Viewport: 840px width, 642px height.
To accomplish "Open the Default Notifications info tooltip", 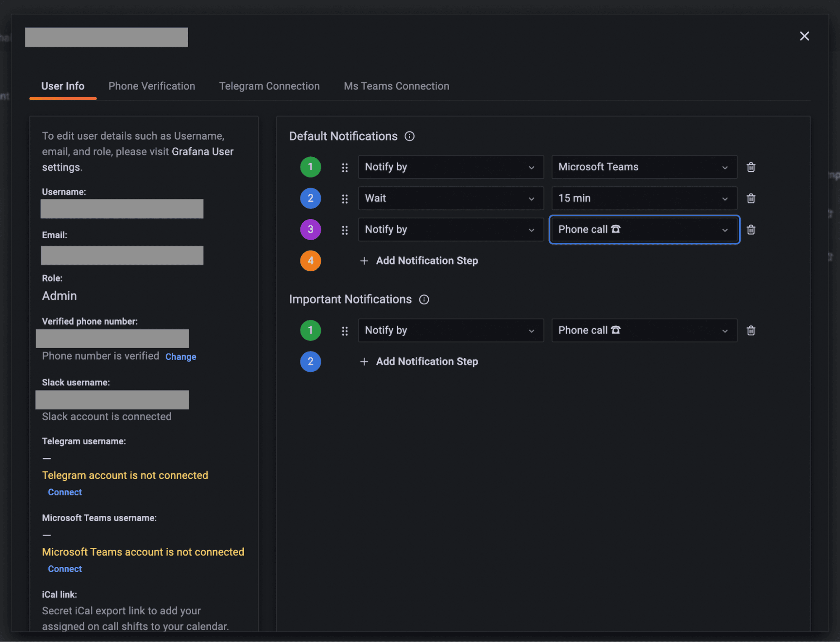I will click(409, 136).
